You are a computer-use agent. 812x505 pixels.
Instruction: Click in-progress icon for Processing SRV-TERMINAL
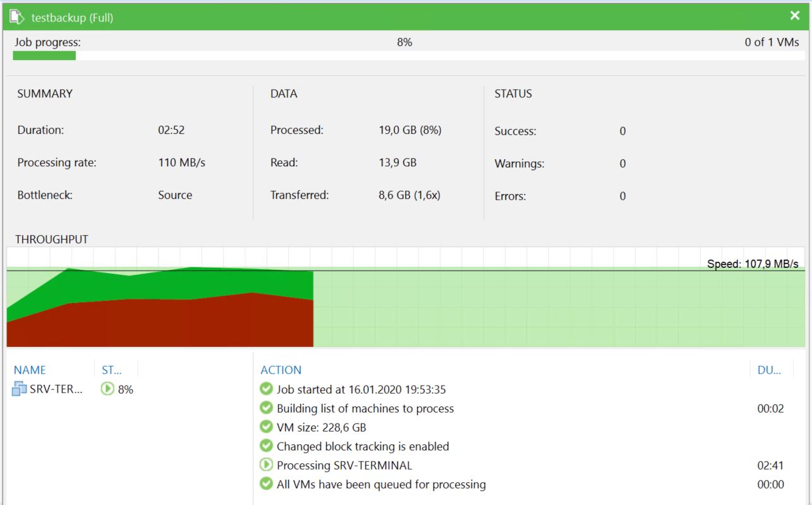(267, 465)
